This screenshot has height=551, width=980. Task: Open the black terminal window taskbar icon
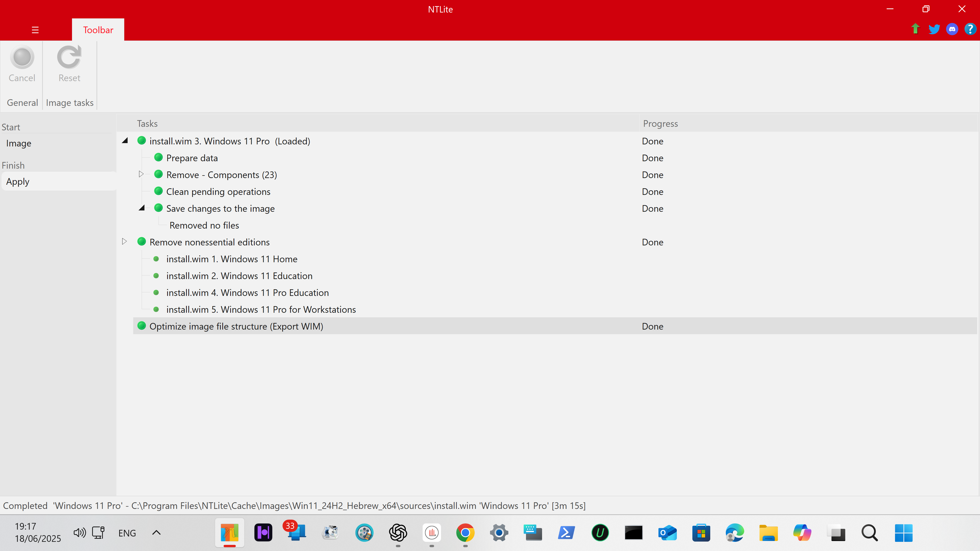[x=633, y=533]
